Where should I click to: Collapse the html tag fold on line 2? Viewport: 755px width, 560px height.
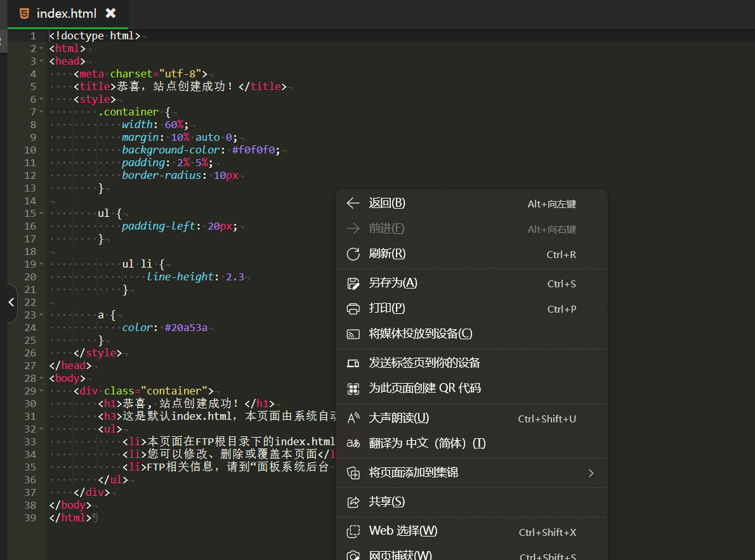point(41,49)
